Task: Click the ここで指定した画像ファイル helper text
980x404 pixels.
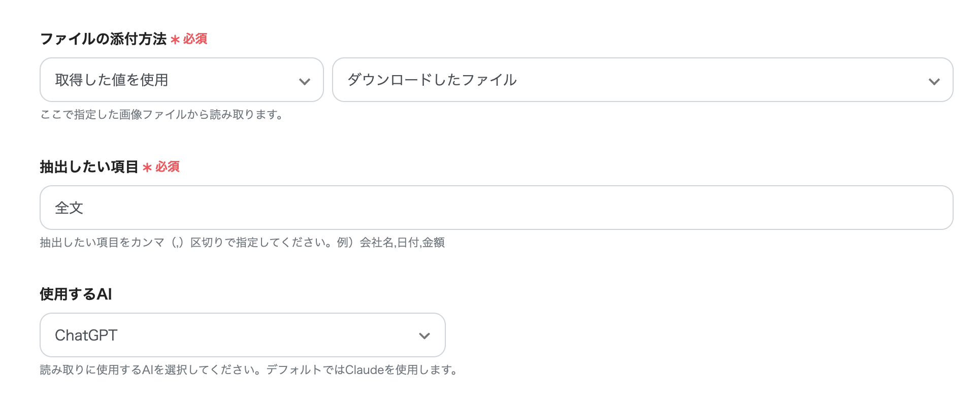Action: pos(162,116)
